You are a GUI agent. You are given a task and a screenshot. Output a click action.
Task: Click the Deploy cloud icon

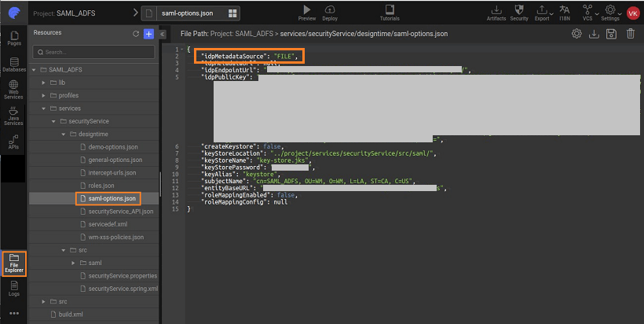(x=330, y=9)
